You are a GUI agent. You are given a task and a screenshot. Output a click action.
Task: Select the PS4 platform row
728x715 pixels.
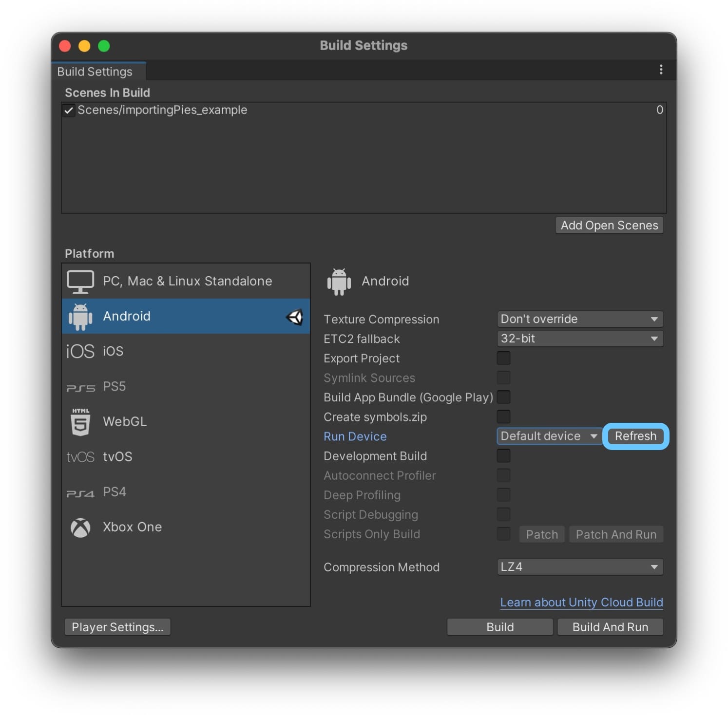pyautogui.click(x=186, y=492)
